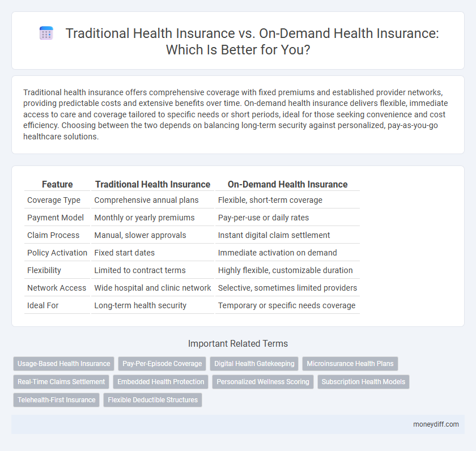476x451 pixels.
Task: Expand the Important Related Terms section
Action: coord(238,344)
